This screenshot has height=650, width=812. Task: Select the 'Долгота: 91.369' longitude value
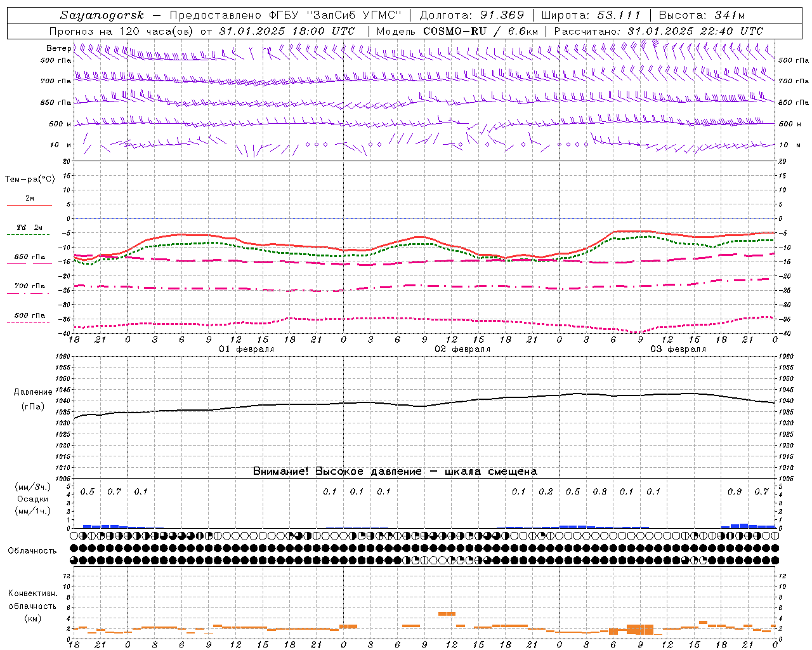(472, 15)
